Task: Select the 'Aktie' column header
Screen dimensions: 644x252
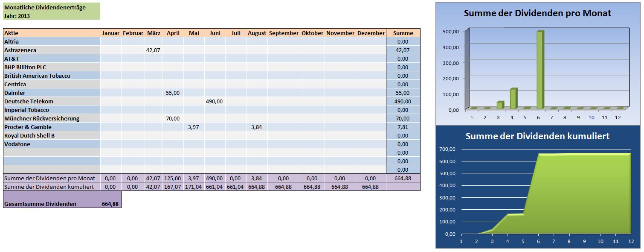Action: coord(52,33)
